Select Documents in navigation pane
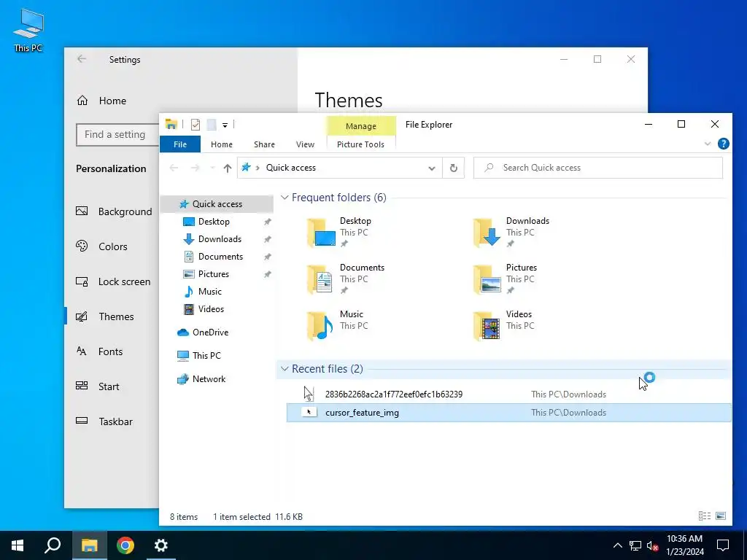The height and width of the screenshot is (560, 747). (220, 257)
